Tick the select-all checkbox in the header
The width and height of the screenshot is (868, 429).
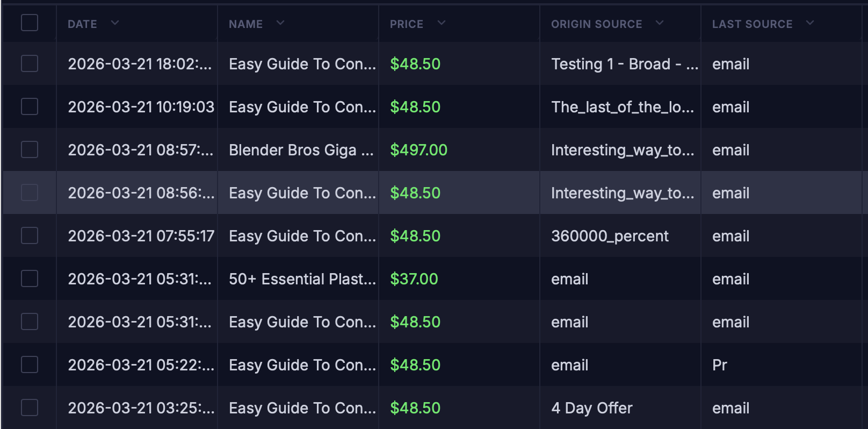click(x=30, y=23)
